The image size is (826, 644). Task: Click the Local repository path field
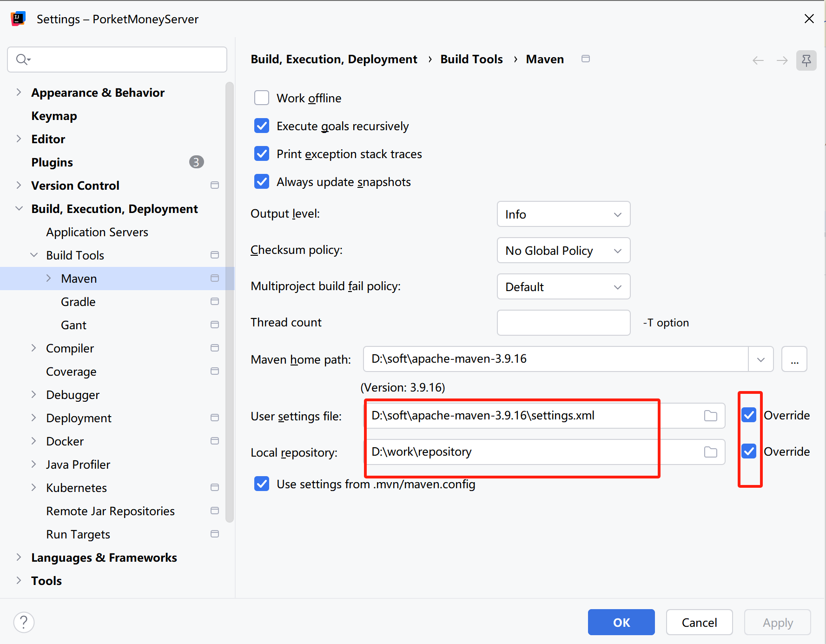(x=544, y=451)
